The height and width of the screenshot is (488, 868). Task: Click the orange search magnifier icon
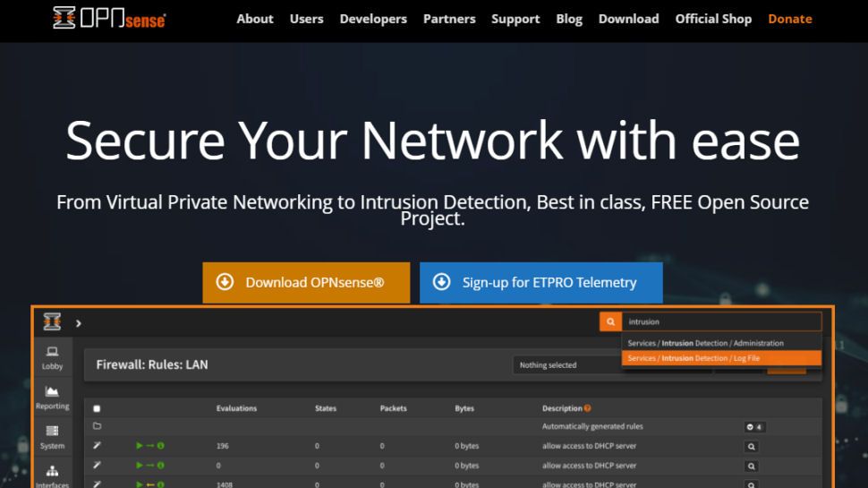click(610, 321)
